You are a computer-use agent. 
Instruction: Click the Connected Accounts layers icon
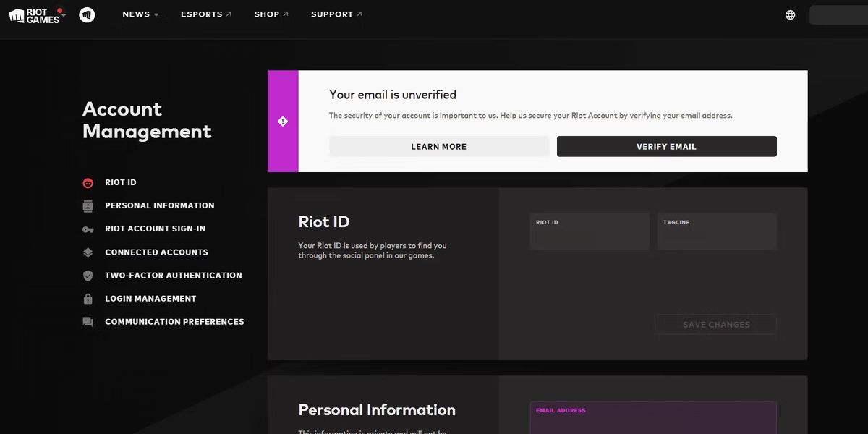coord(88,252)
